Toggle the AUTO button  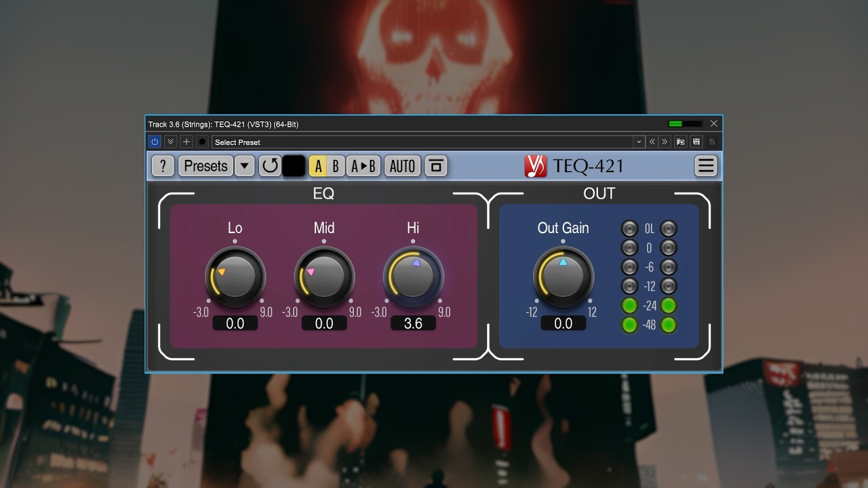402,166
